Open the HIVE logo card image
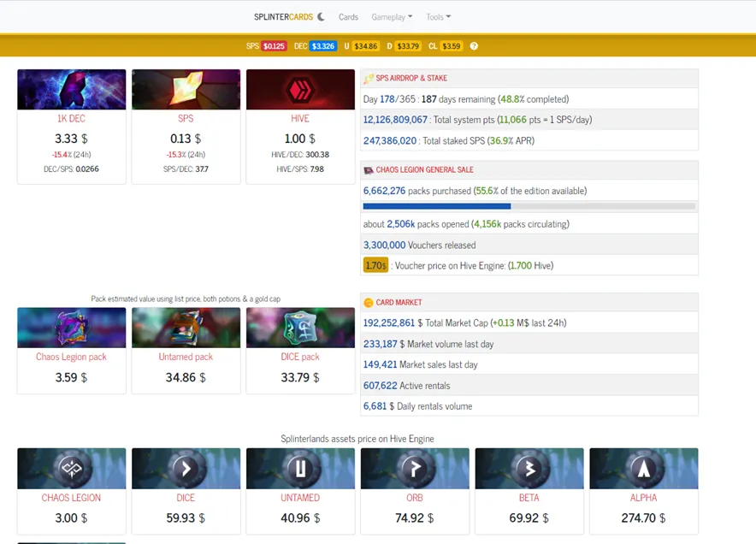This screenshot has height=544, width=756. coord(300,89)
